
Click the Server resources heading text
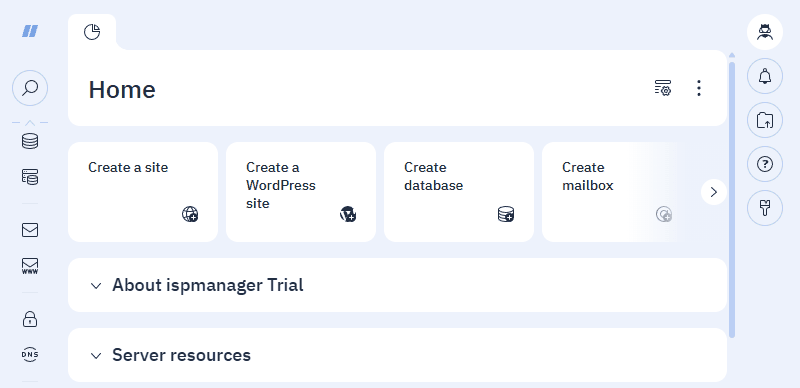(181, 355)
